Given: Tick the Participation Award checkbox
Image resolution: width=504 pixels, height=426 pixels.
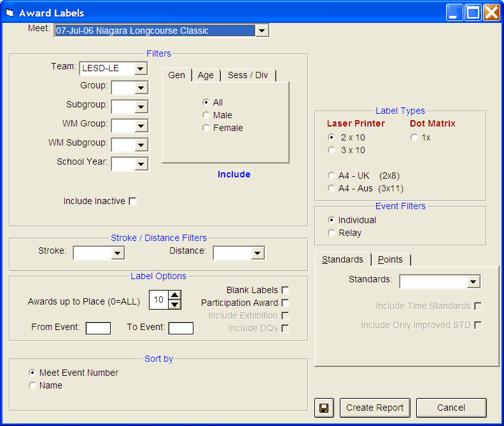Looking at the screenshot, I should click(x=285, y=303).
